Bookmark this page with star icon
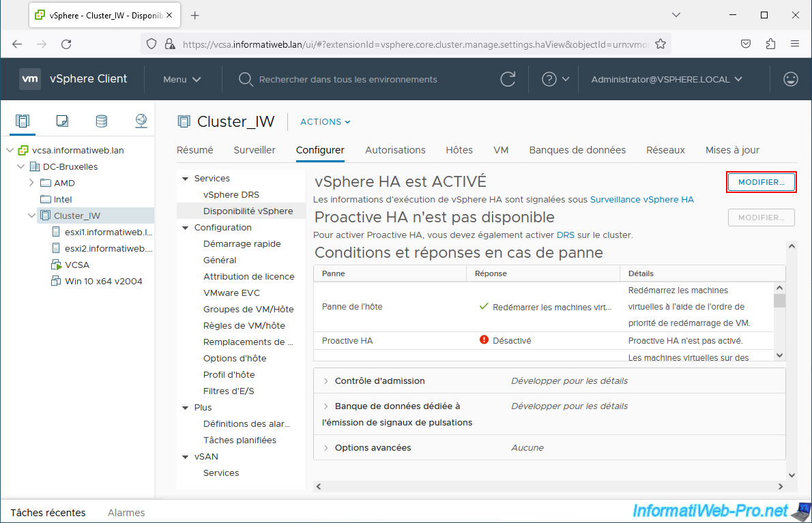 [661, 44]
